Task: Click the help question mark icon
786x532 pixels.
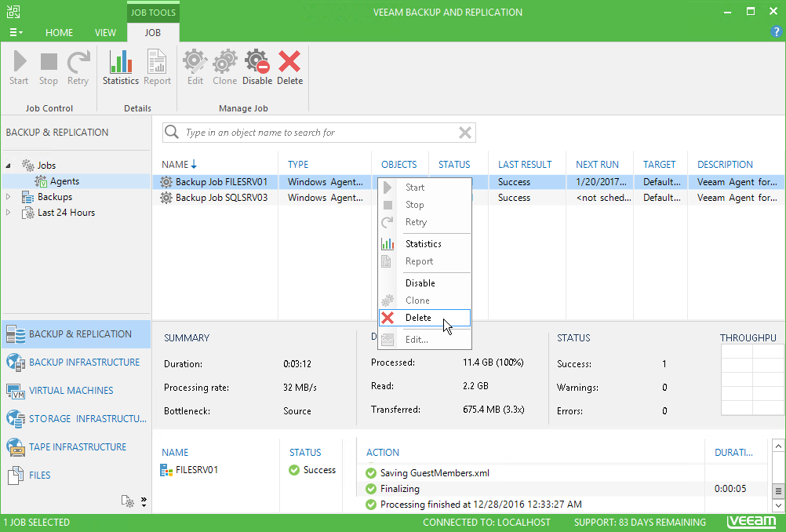Action: pos(776,31)
